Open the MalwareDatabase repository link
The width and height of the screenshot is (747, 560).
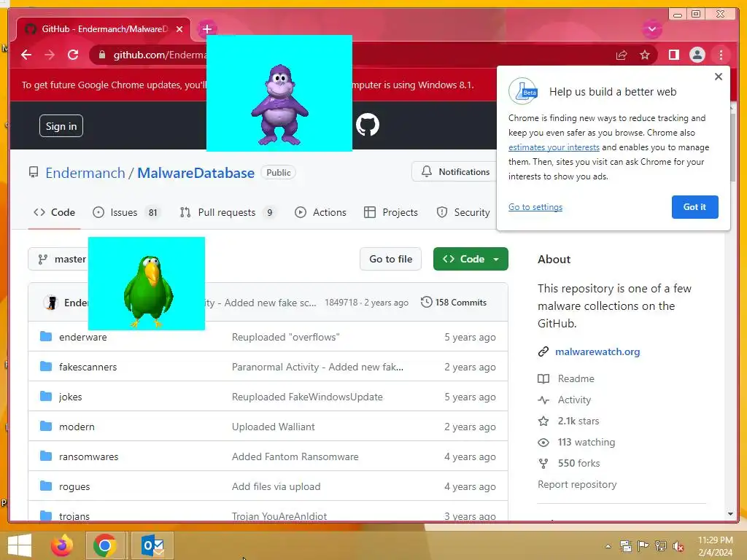click(196, 173)
